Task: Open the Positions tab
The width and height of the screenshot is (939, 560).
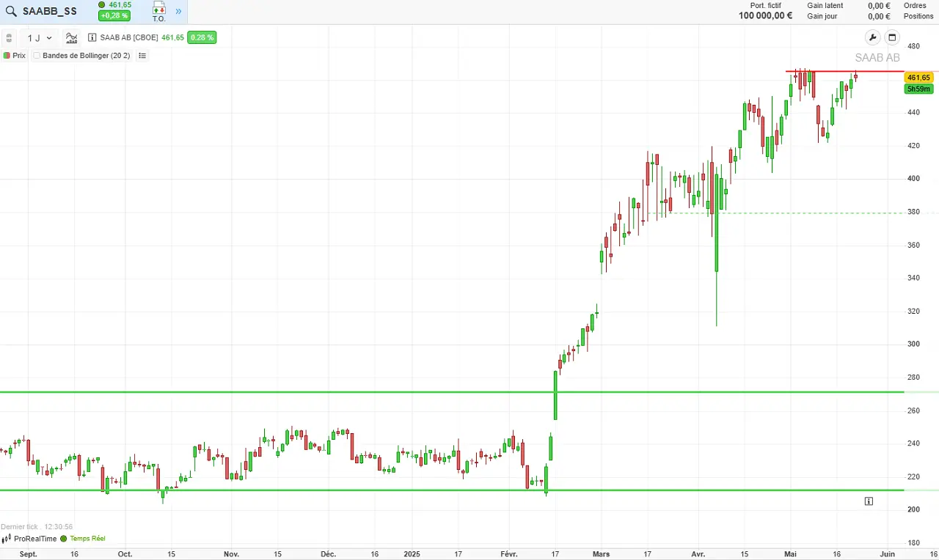Action: coord(918,16)
